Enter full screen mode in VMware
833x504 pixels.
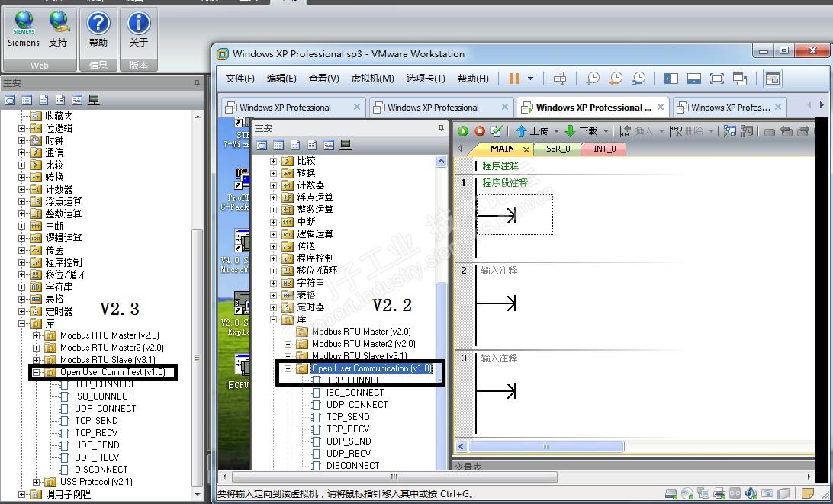[x=716, y=79]
